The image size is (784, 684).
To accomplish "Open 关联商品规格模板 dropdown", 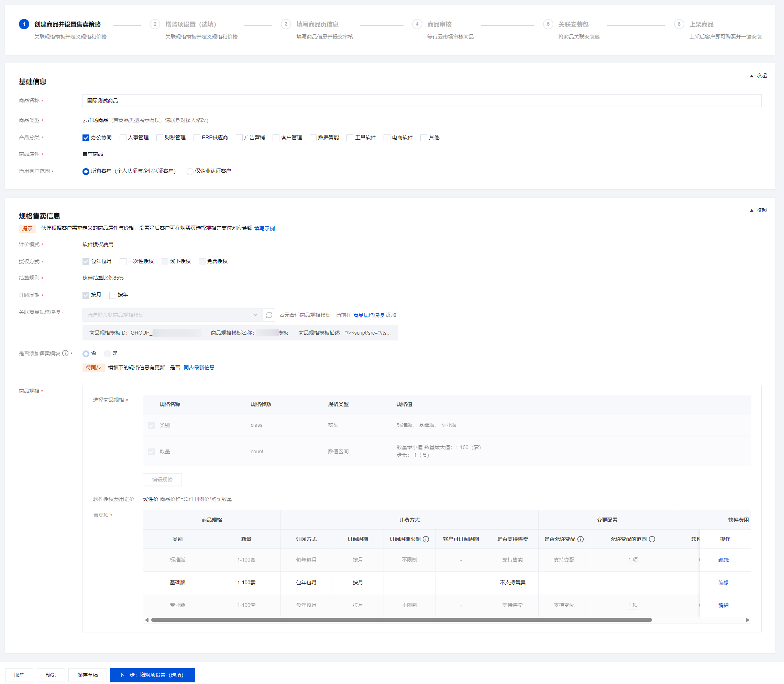I will (172, 315).
